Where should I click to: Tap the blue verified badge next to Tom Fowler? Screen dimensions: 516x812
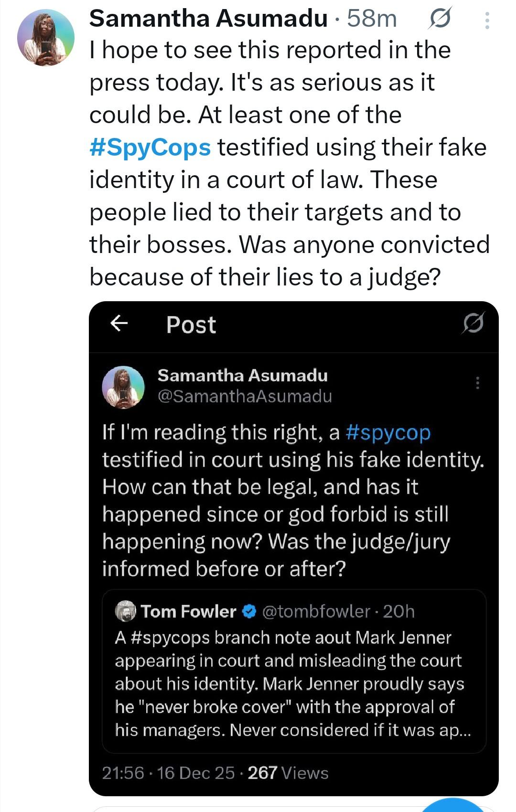[x=249, y=612]
